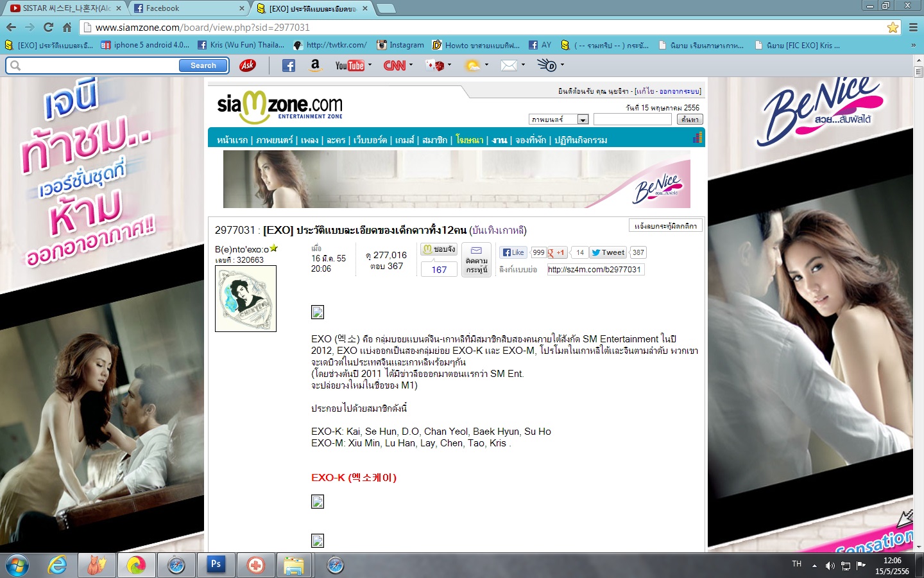Expand the CNN dropdown arrow
This screenshot has height=578, width=924.
click(411, 65)
